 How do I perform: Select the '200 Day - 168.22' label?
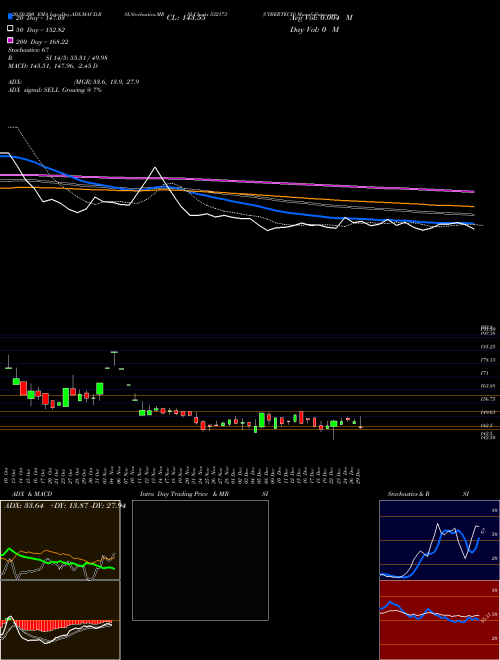pyautogui.click(x=43, y=42)
